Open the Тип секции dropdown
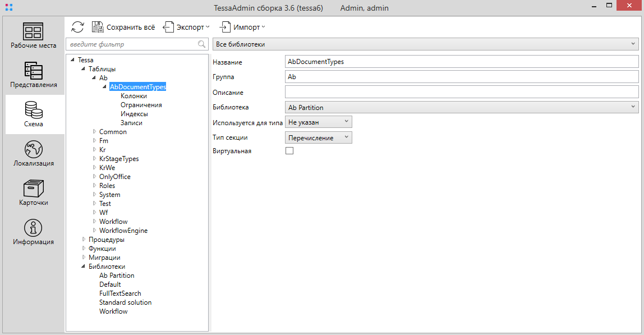Image resolution: width=644 pixels, height=335 pixels. pyautogui.click(x=319, y=137)
